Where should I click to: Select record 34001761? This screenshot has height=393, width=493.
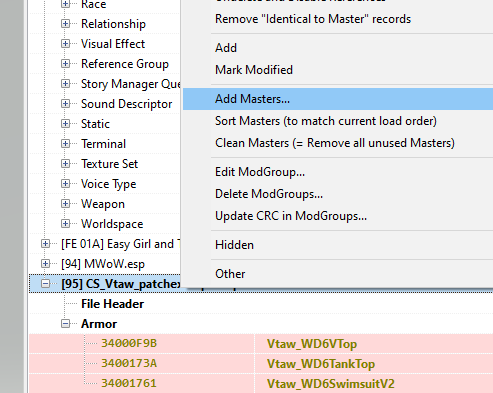(x=129, y=383)
